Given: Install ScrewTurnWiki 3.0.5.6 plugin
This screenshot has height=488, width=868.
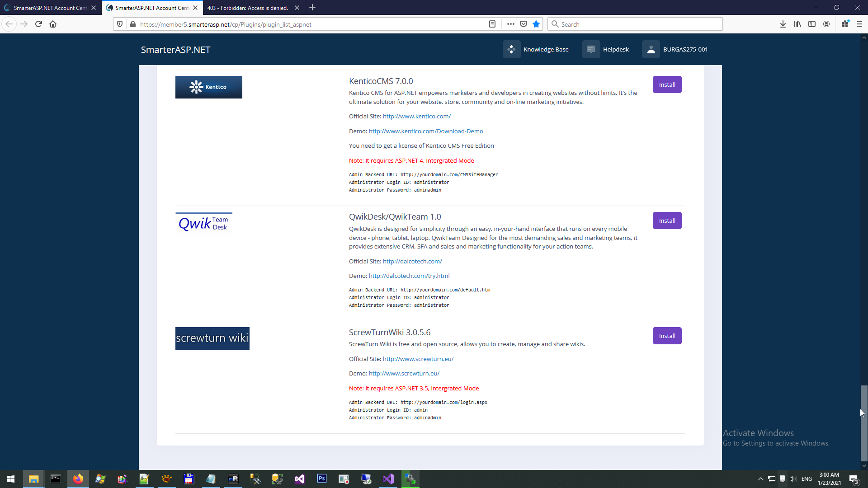Looking at the screenshot, I should click(667, 336).
